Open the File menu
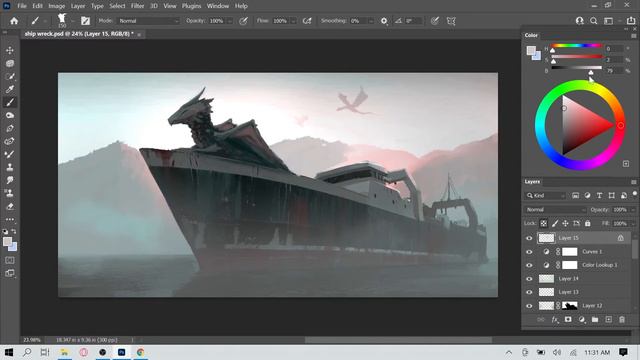Image resolution: width=640 pixels, height=360 pixels. 22,6
